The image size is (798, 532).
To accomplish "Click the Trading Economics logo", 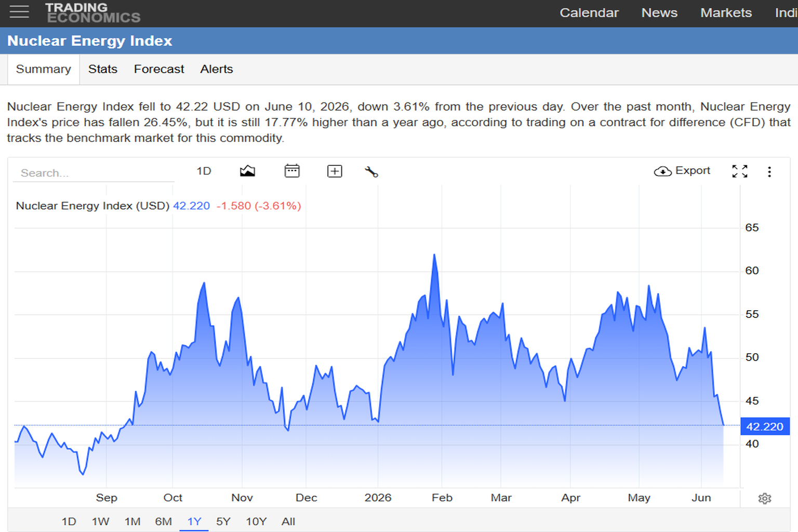I will [92, 13].
